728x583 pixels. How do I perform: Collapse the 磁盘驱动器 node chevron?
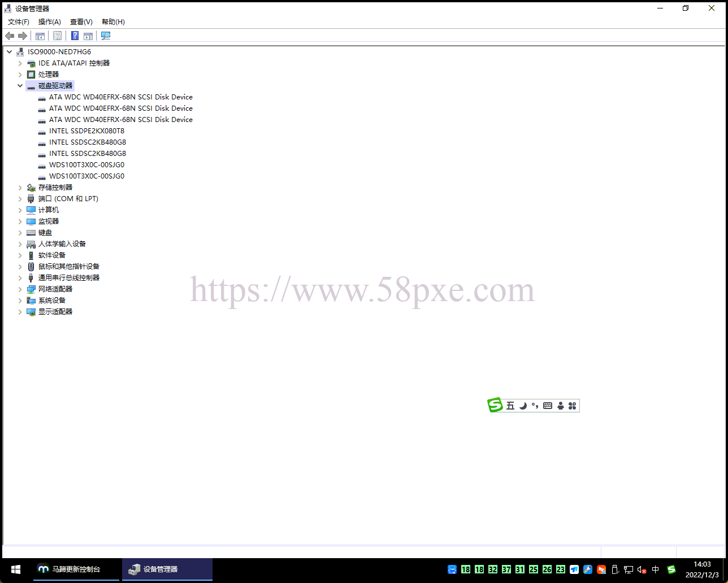[x=20, y=85]
